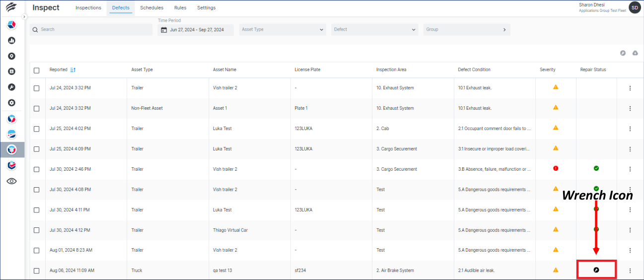Click the License Plate column header
This screenshot has width=644, height=280.
307,70
